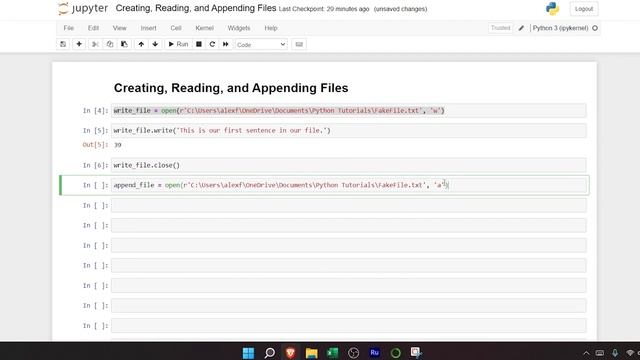Open Adobe Premiere Rush from the taskbar
The width and height of the screenshot is (640, 360).
[374, 353]
